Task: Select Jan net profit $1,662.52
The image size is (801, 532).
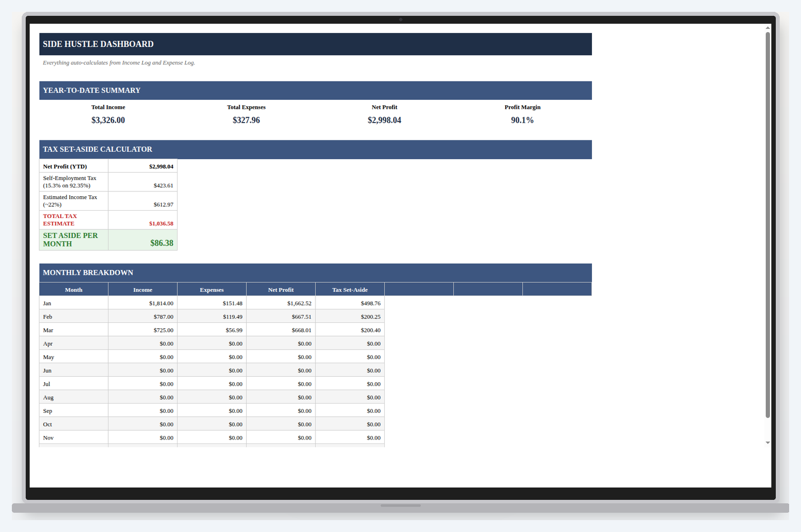Action: 281,303
